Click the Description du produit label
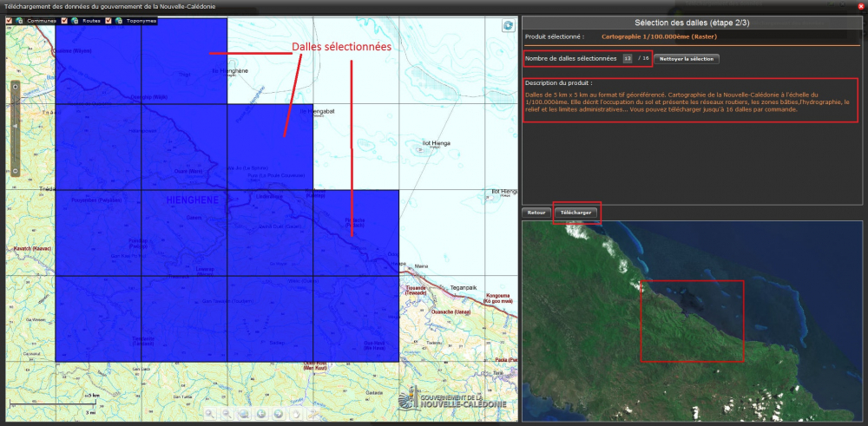The height and width of the screenshot is (426, 868). tap(559, 83)
